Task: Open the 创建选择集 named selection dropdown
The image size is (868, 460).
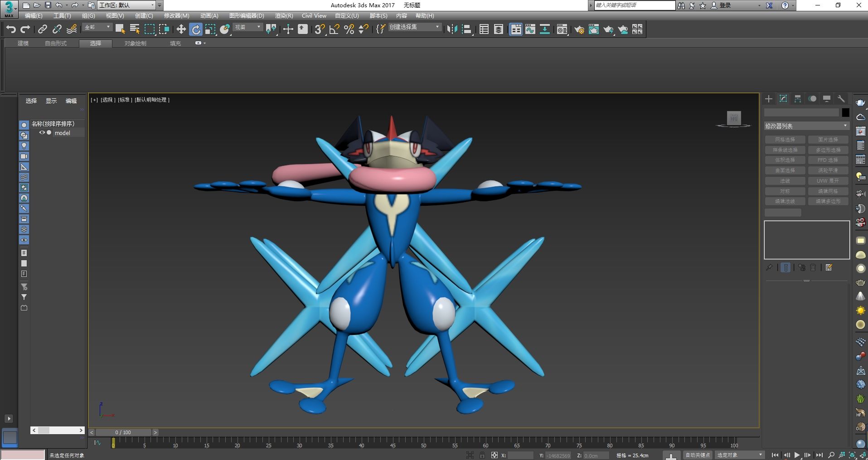Action: pyautogui.click(x=414, y=27)
